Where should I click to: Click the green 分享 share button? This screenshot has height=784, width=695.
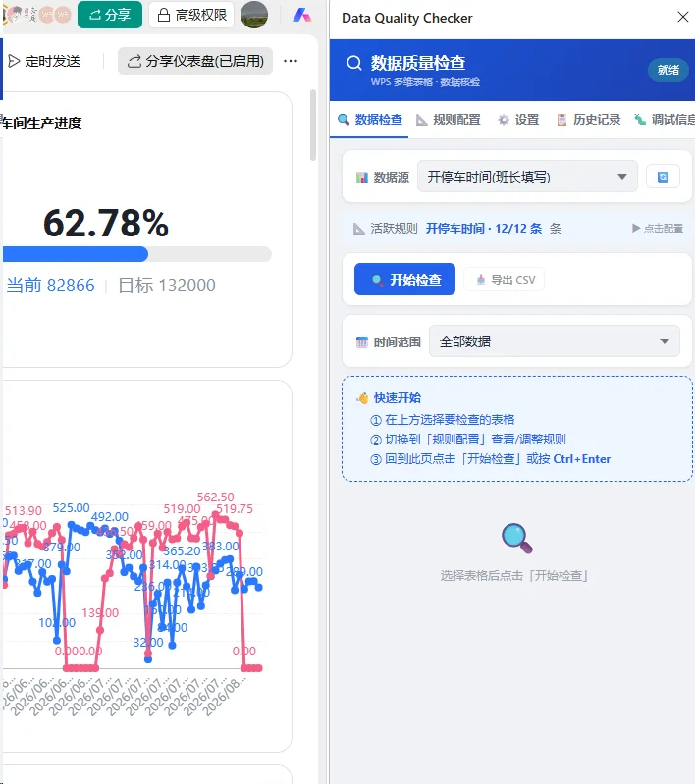click(x=110, y=15)
